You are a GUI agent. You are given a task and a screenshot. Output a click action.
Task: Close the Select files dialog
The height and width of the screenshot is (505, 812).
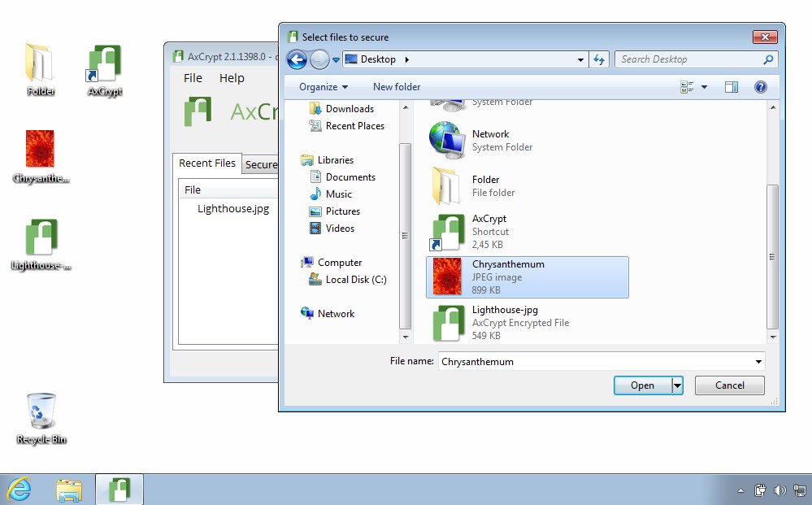click(765, 37)
